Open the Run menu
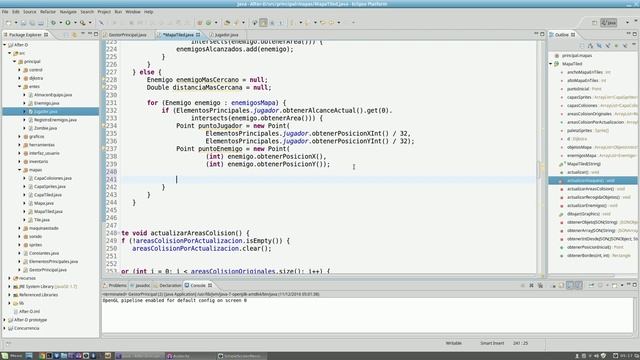640x360 pixels. click(118, 12)
